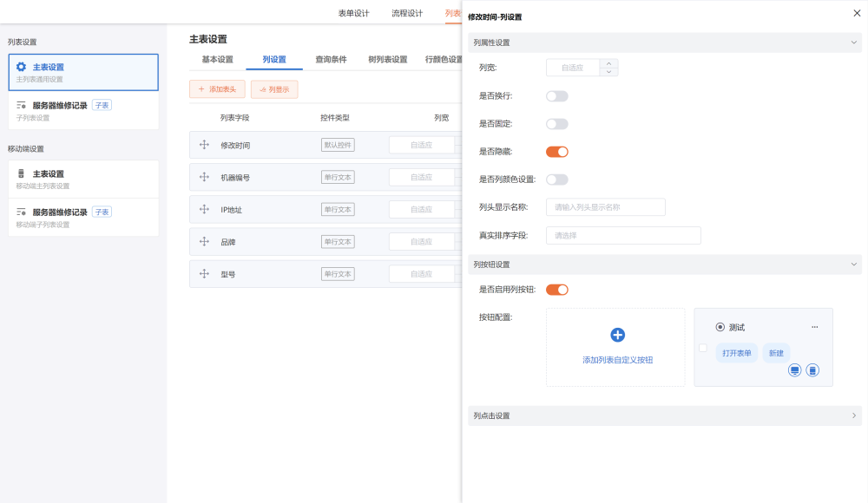This screenshot has width=868, height=503.
Task: Click the drag handle for 修改时间 row
Action: pos(205,145)
